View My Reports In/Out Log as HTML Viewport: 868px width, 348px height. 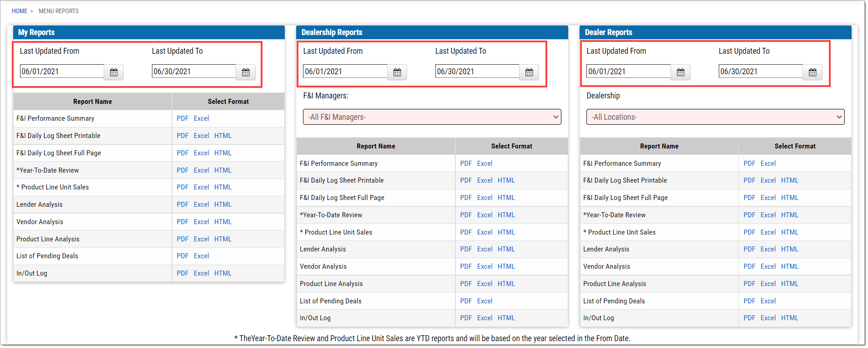tap(223, 273)
